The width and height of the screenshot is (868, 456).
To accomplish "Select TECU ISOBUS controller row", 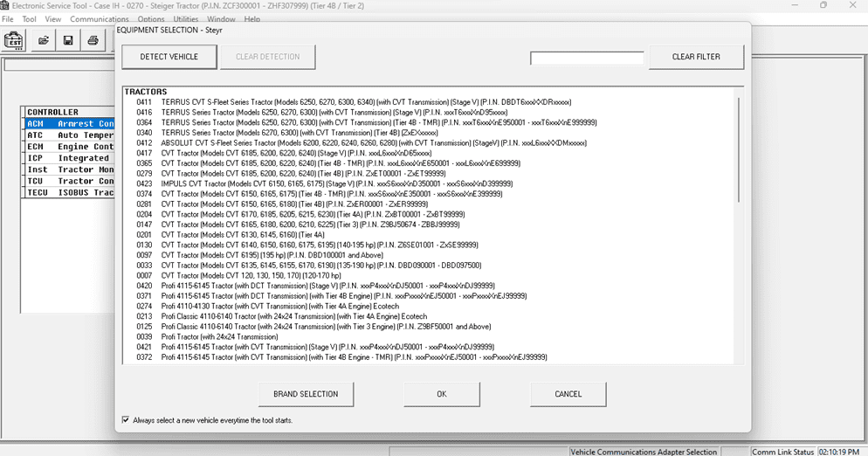I will pyautogui.click(x=70, y=192).
